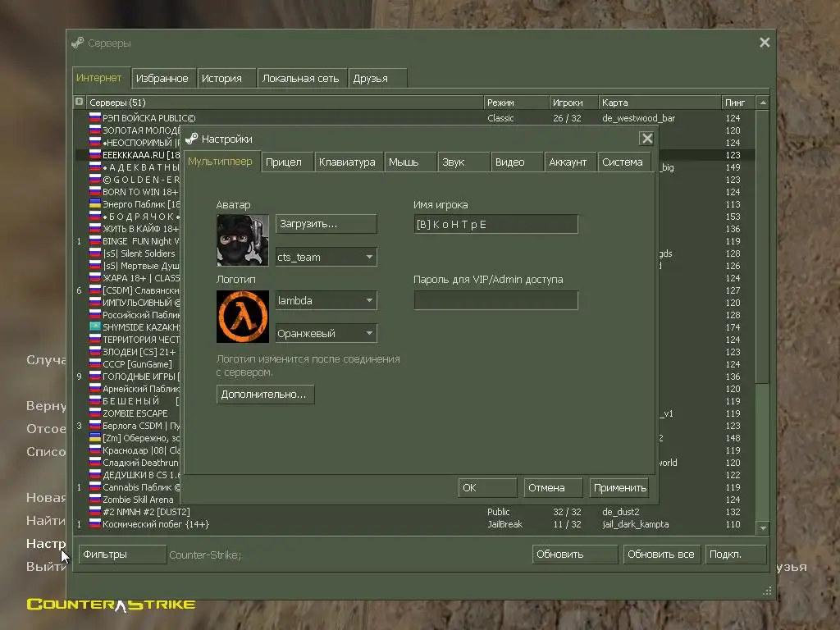Sort by the Серверы (51) column header

[x=284, y=103]
